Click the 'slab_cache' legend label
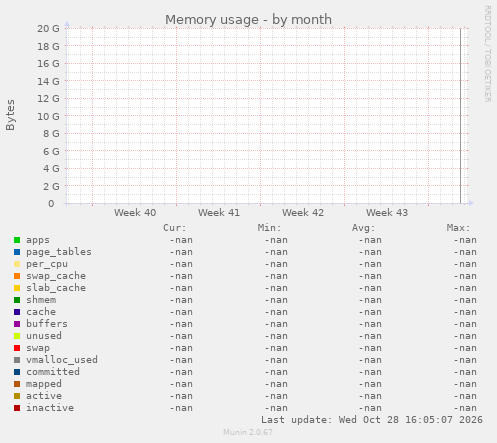 tap(56, 288)
